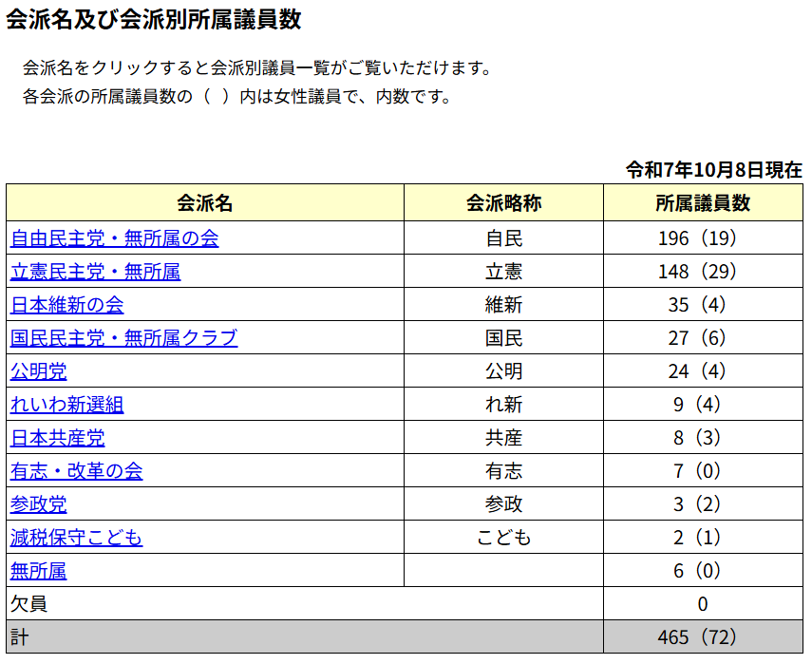This screenshot has height=664, width=812.
Task: Click the note starting 各会派の所属議員数の
Action: tap(237, 96)
